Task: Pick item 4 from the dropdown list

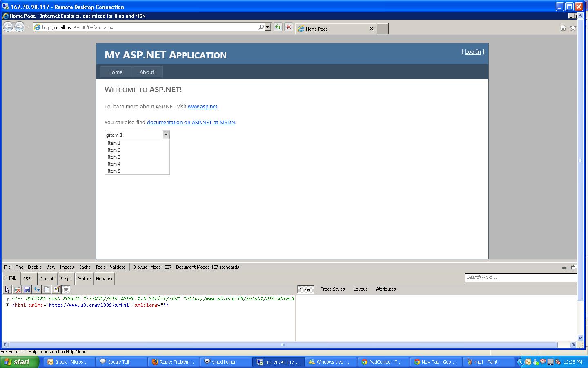Action: (x=137, y=164)
